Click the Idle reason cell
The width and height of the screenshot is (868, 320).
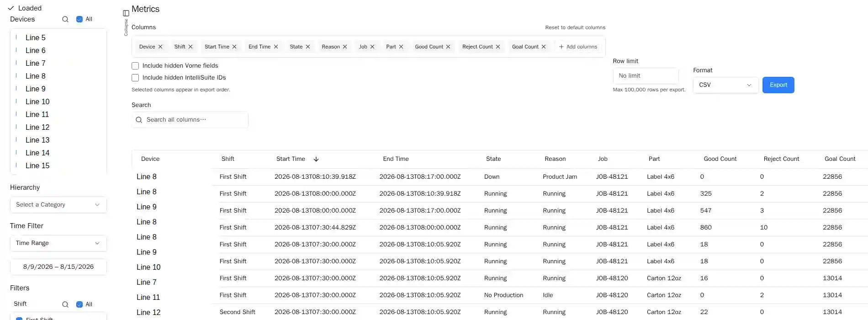pyautogui.click(x=548, y=295)
